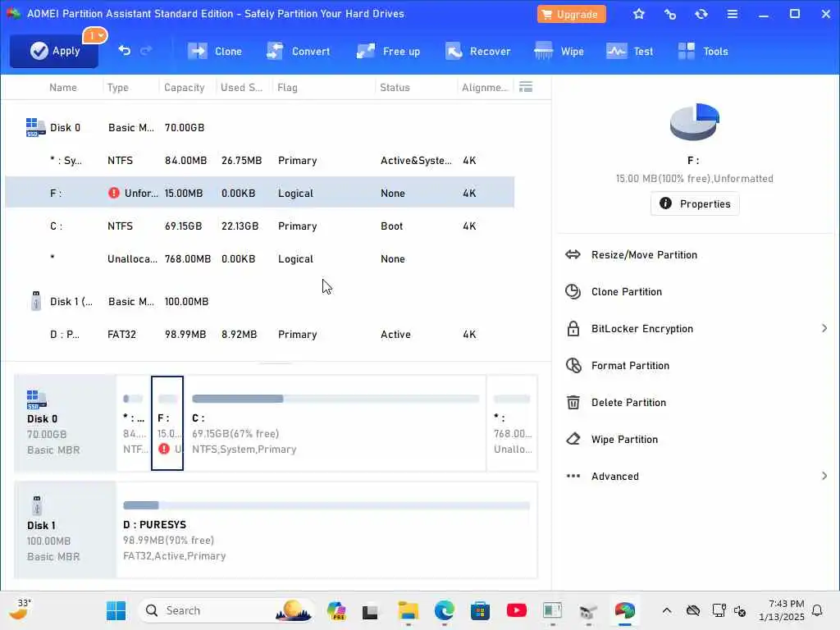The image size is (840, 630).
Task: Choose Resize/Move Partition
Action: pyautogui.click(x=644, y=255)
